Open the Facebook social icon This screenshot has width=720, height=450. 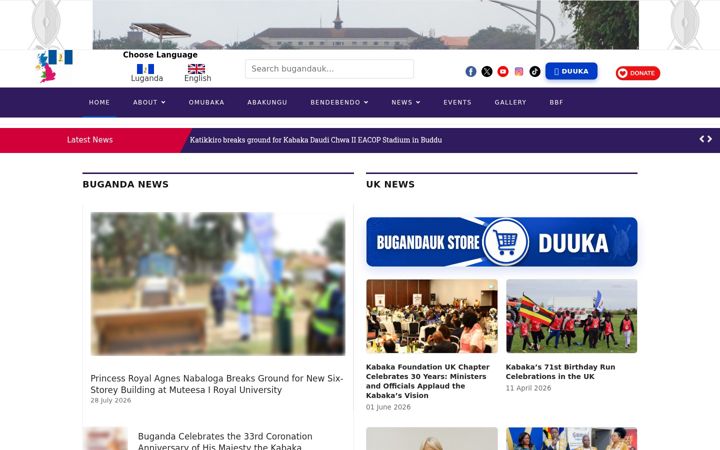tap(471, 71)
